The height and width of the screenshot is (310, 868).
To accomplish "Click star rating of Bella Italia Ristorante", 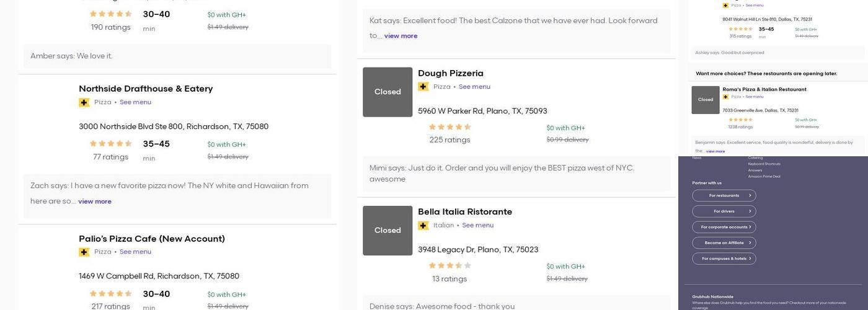I will [x=449, y=266].
